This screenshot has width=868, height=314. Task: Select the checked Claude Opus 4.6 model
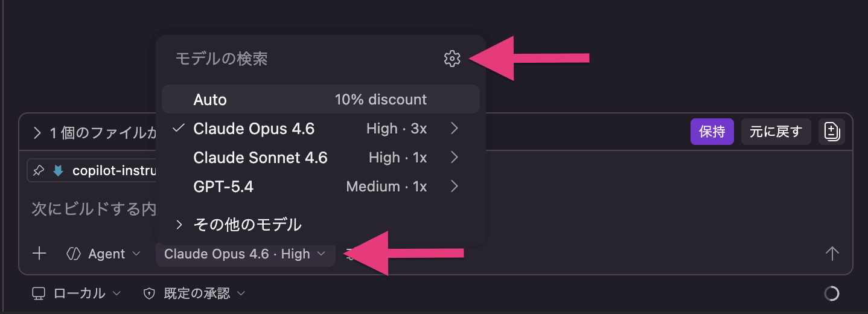pos(254,129)
